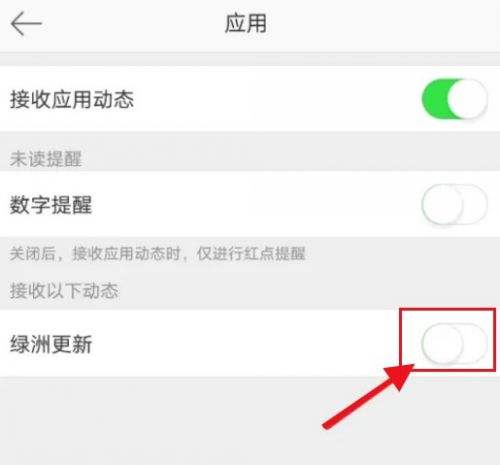Image resolution: width=500 pixels, height=465 pixels.
Task: Tap the 数字提醒 label text
Action: click(51, 205)
